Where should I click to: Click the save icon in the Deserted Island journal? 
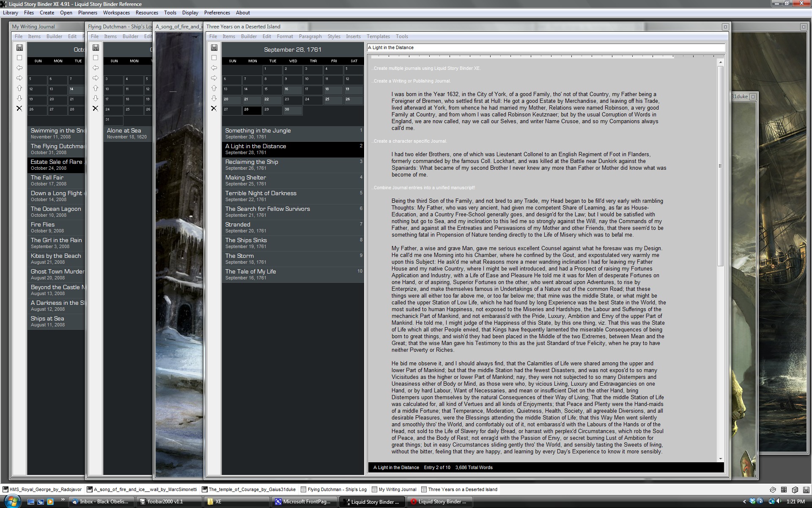(x=214, y=47)
